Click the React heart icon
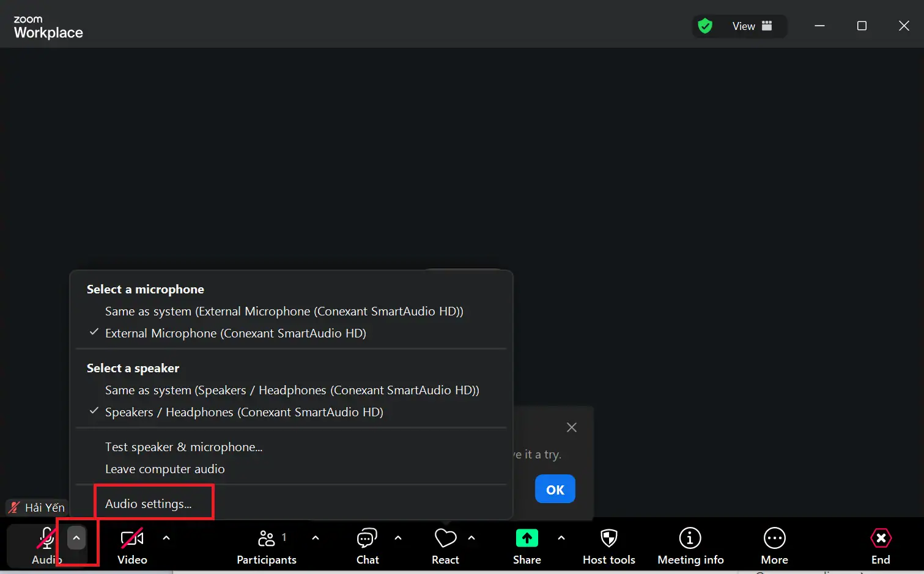The height and width of the screenshot is (574, 924). click(445, 539)
